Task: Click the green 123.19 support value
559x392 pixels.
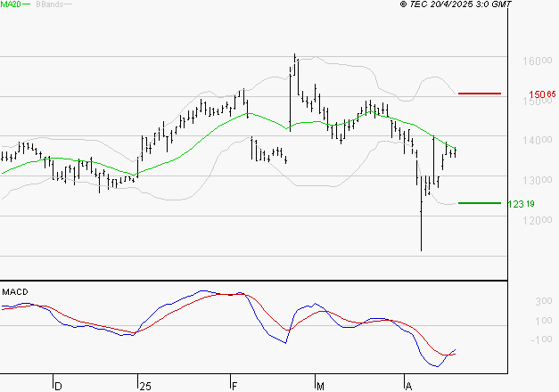Action: [522, 204]
